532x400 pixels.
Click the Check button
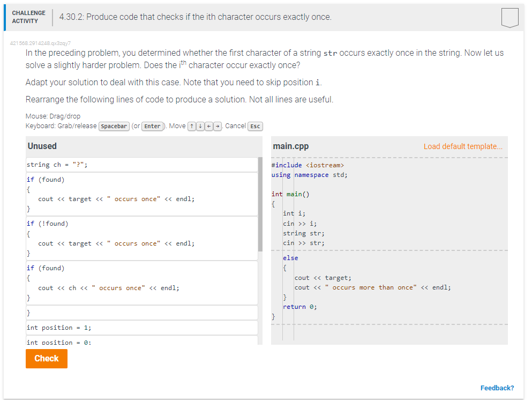pos(46,358)
